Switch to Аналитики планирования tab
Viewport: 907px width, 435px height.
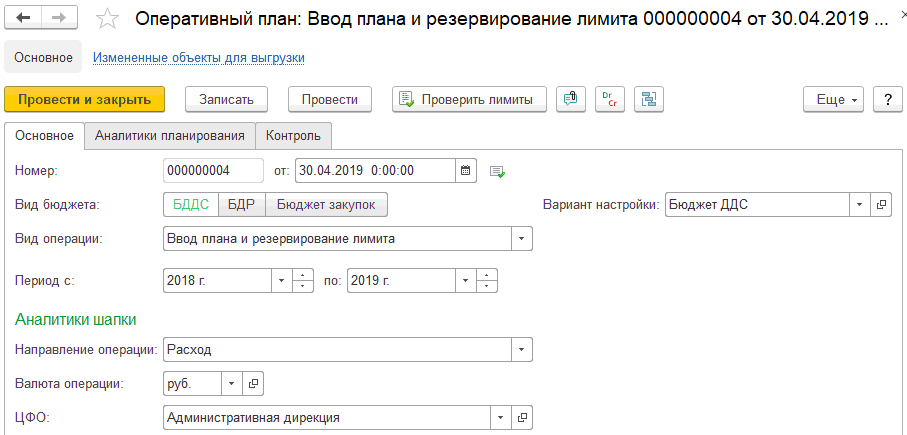coord(170,135)
